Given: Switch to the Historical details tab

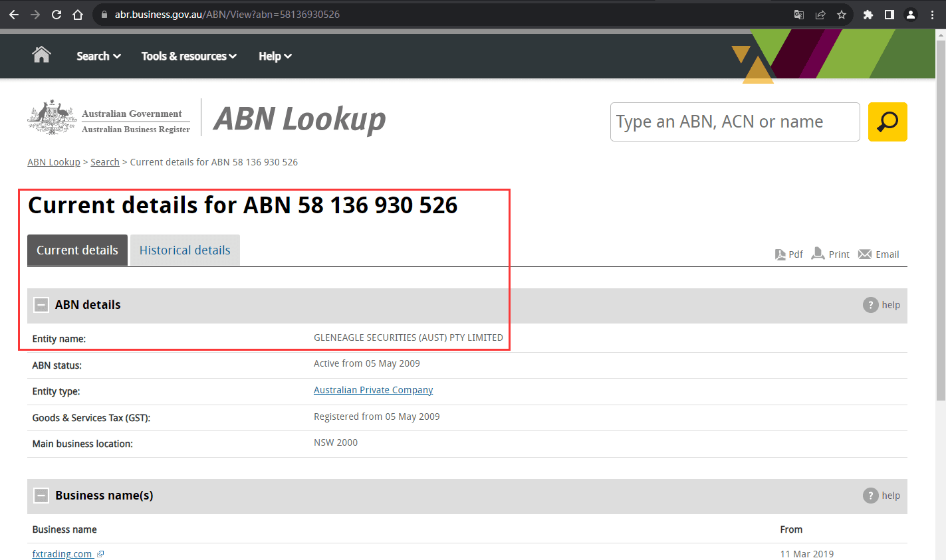Looking at the screenshot, I should (x=185, y=250).
